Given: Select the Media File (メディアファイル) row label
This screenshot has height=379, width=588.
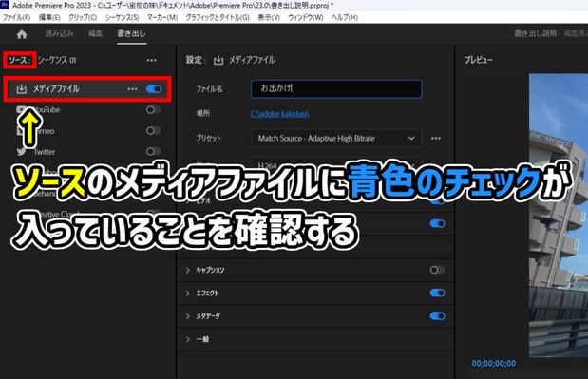Looking at the screenshot, I should pos(56,89).
